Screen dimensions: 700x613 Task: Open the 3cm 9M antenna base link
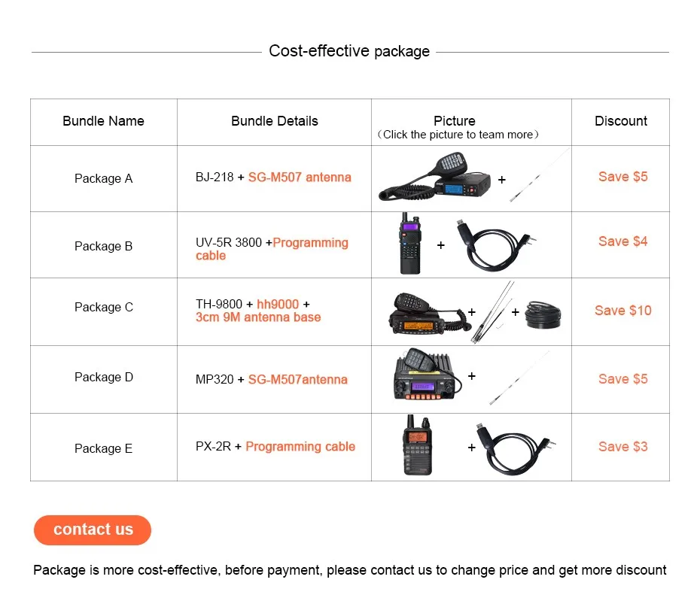(258, 317)
